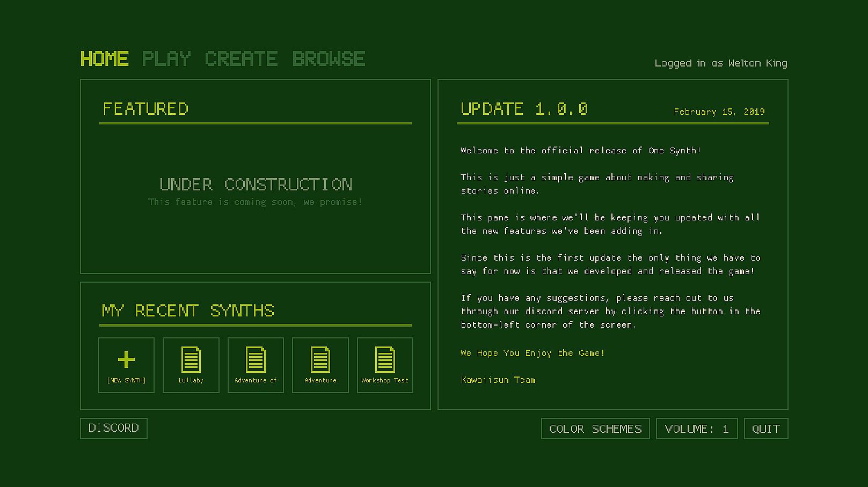Click 'Welcome to the official release' line
Screen dimensions: 868x487
(581, 151)
